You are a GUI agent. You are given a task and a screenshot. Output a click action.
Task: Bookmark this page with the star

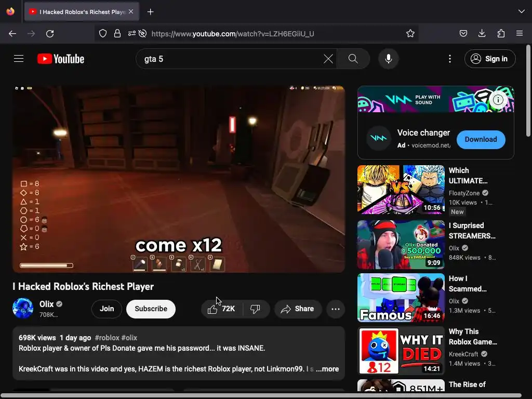[x=410, y=33]
